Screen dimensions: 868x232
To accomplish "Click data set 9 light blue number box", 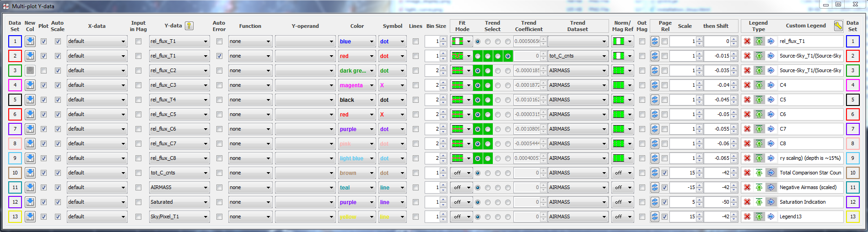I will (15, 158).
